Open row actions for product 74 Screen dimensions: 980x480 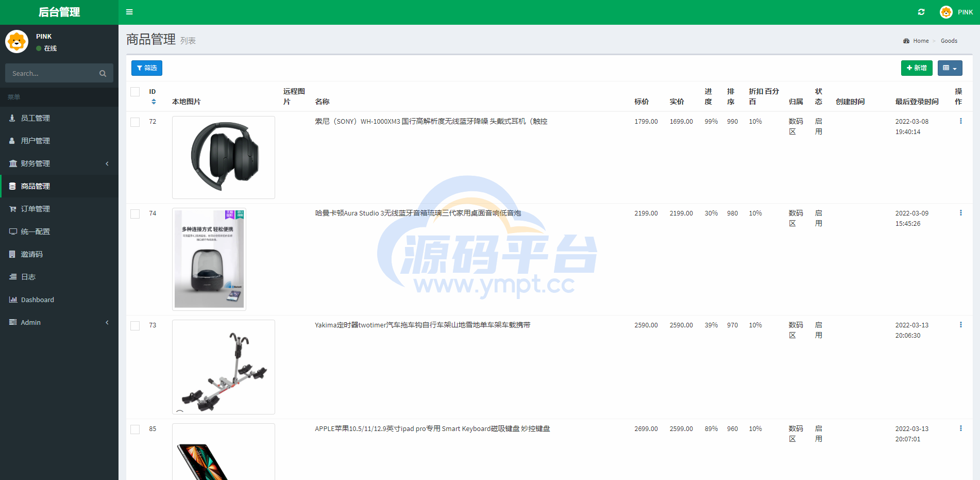coord(960,213)
